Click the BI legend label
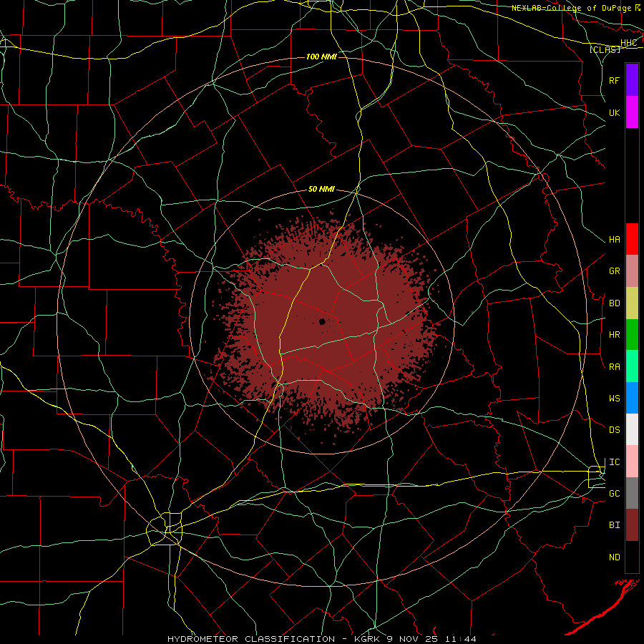Screen dimensions: 644x644 (x=615, y=525)
